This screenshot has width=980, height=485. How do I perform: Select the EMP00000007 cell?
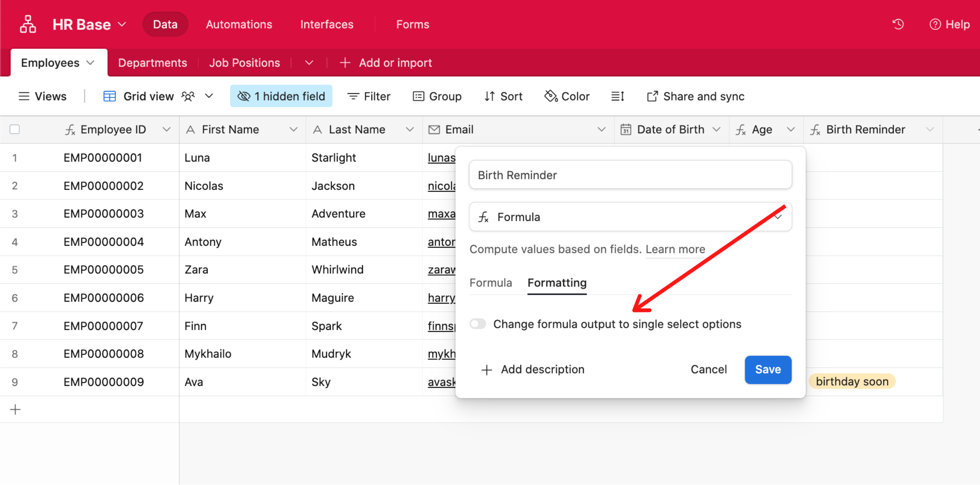(x=104, y=326)
